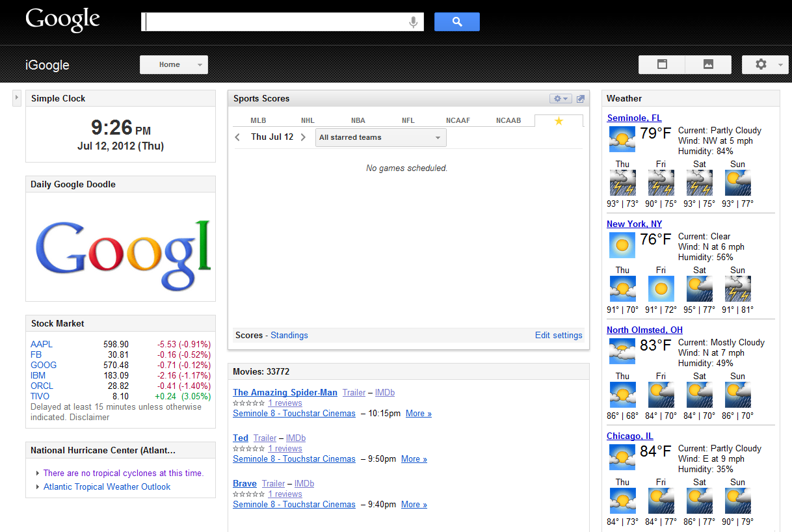The image size is (792, 532).
Task: Open AAPL stock quote link
Action: point(42,344)
